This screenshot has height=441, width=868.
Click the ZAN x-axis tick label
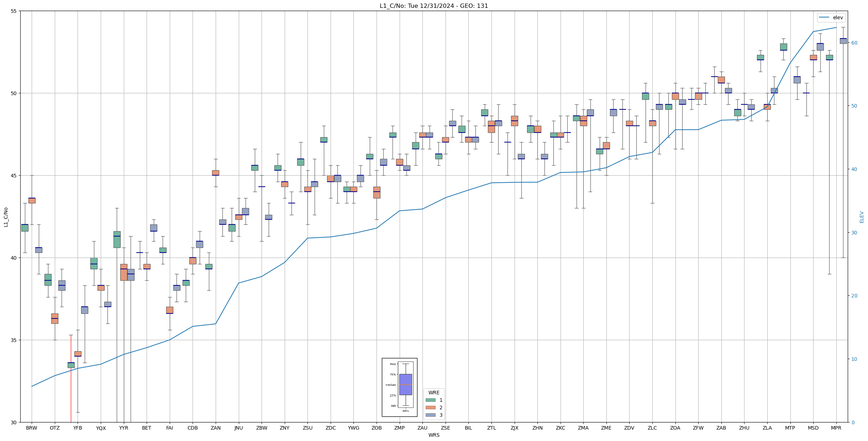click(x=216, y=428)
